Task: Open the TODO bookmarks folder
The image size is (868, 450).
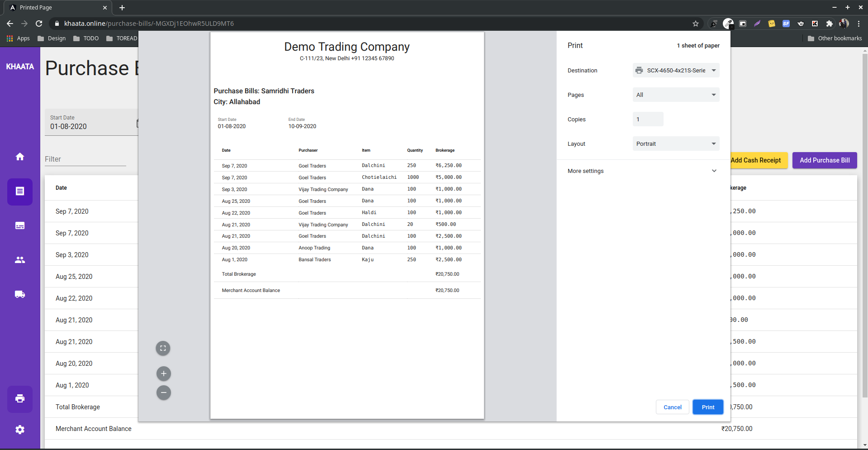Action: pyautogui.click(x=86, y=38)
